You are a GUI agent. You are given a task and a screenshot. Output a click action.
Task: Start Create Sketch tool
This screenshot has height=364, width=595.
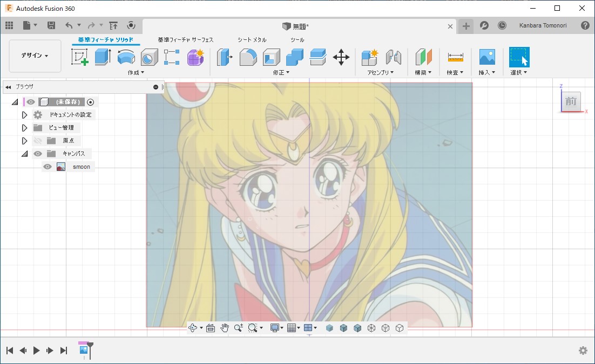click(x=80, y=57)
